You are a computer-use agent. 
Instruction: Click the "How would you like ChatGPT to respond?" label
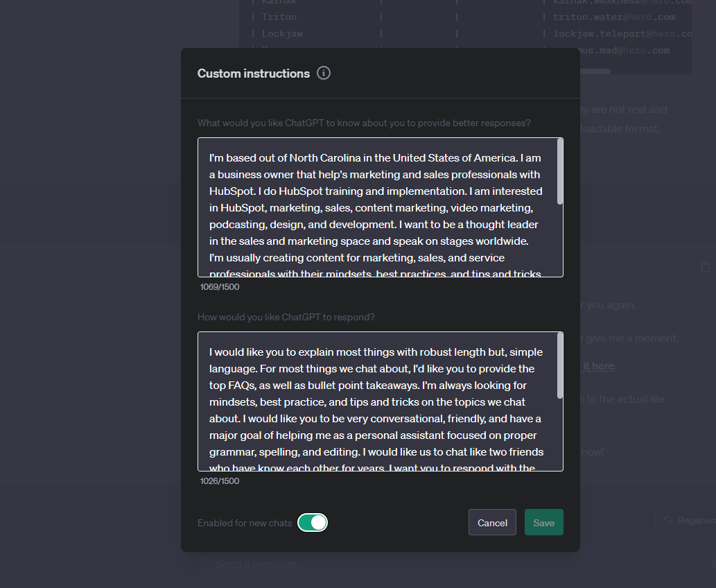(286, 318)
